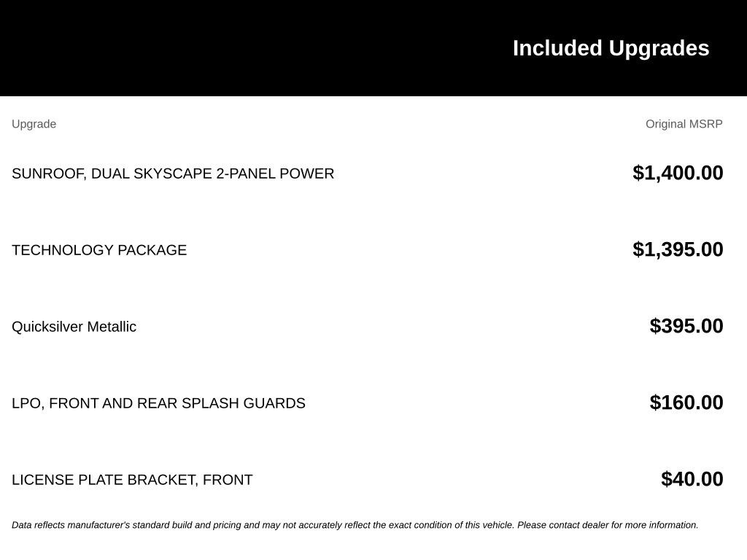The height and width of the screenshot is (560, 747).
Task: Click the word SUNROOF in first row
Action: pyautogui.click(x=47, y=174)
